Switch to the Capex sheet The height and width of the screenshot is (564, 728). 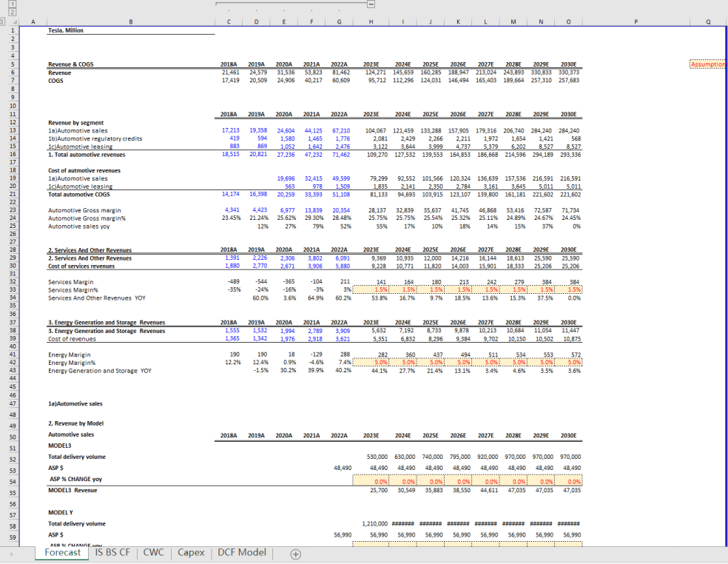[193, 552]
